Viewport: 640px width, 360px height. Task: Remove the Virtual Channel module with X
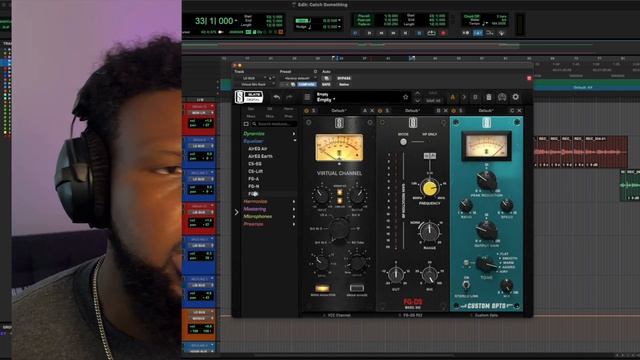pyautogui.click(x=372, y=111)
